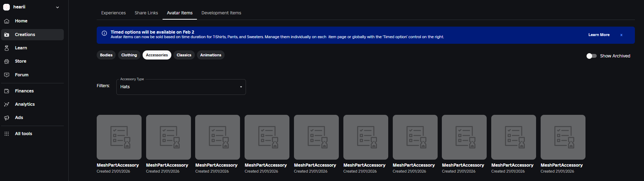This screenshot has height=181, width=644.
Task: Toggle the Show Archived switch
Action: pyautogui.click(x=591, y=56)
